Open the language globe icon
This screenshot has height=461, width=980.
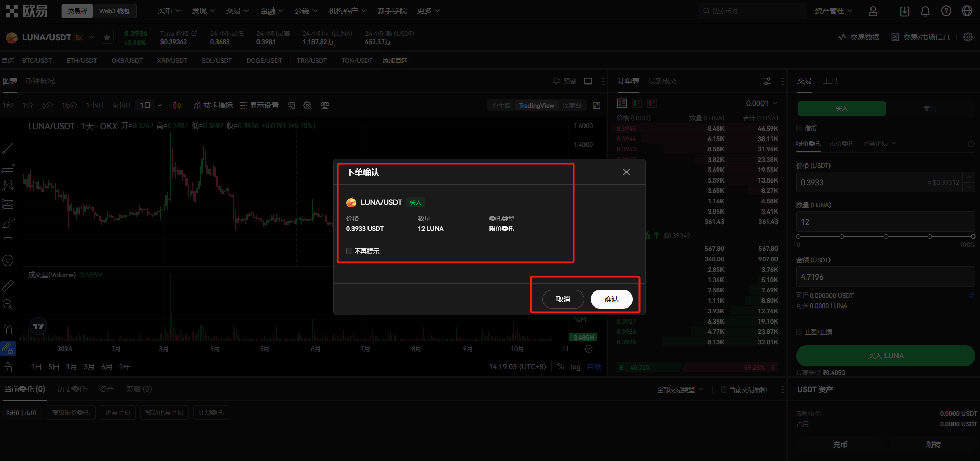point(967,11)
